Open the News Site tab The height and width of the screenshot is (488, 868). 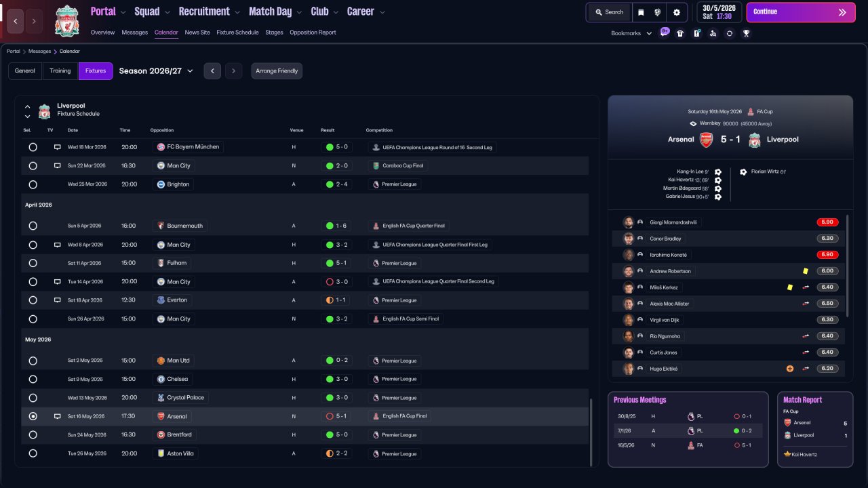[x=197, y=33]
